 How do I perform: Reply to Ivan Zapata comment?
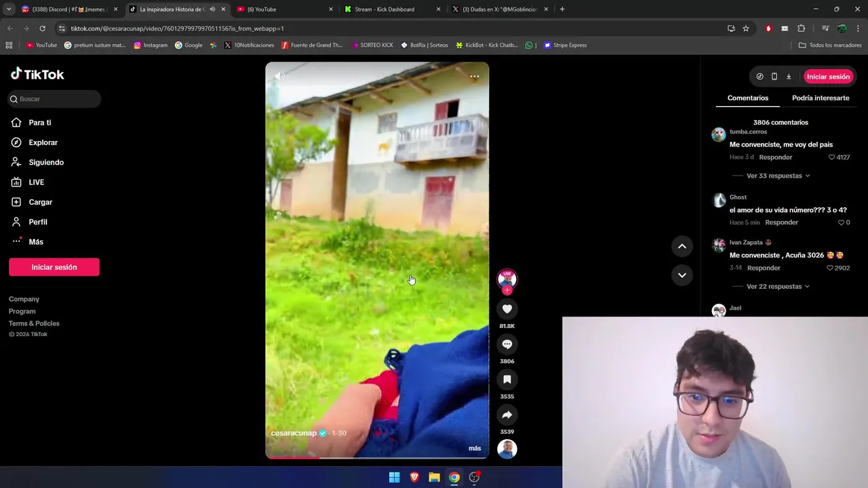(764, 268)
